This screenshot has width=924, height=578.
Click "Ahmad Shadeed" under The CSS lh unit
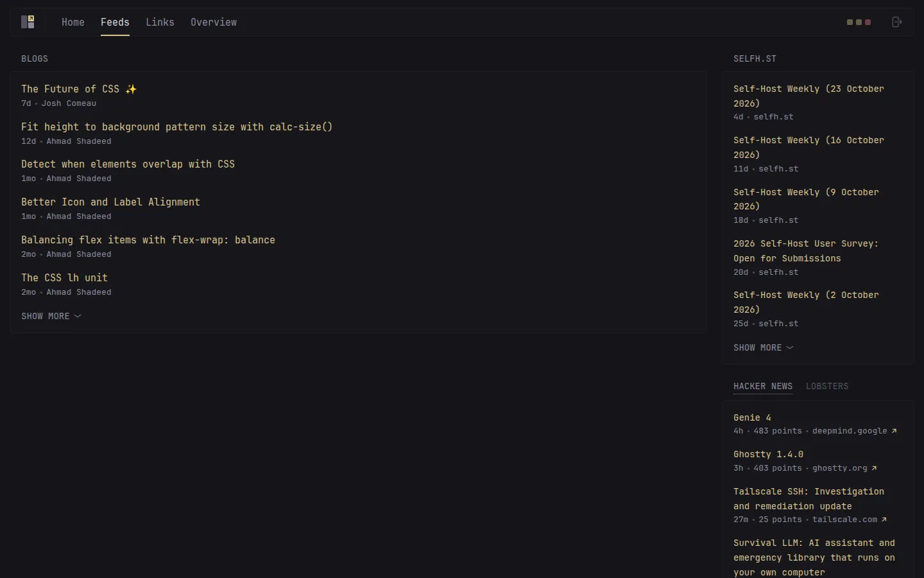79,292
